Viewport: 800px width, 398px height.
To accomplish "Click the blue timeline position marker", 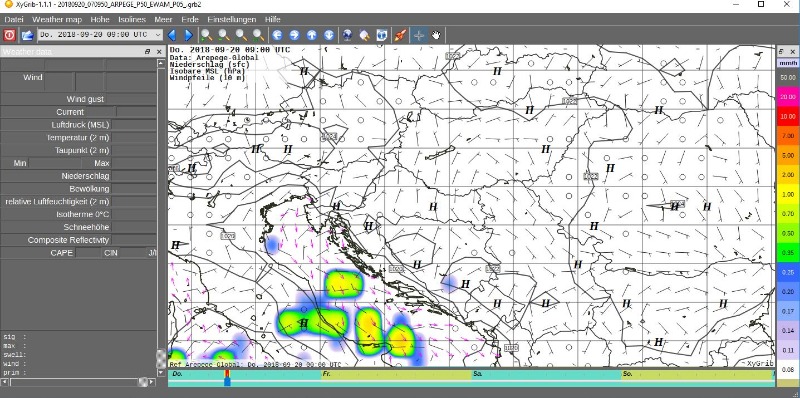I will 227,381.
